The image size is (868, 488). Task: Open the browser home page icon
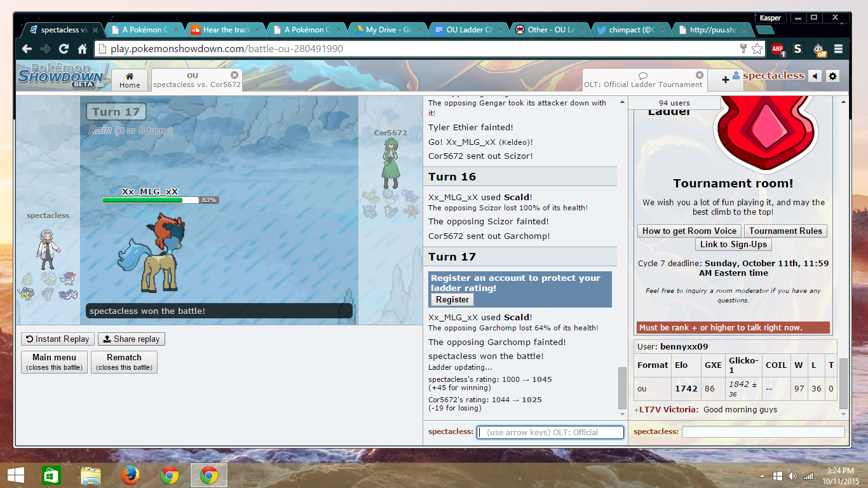82,49
